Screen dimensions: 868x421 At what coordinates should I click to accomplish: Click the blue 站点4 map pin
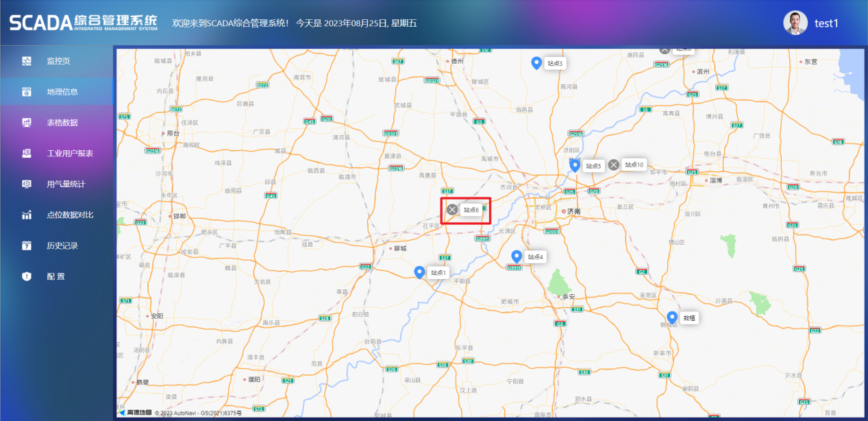pos(517,256)
